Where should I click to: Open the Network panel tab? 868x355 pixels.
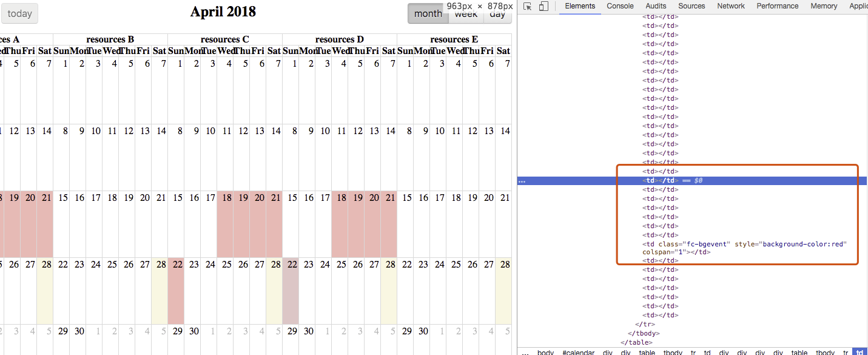731,6
